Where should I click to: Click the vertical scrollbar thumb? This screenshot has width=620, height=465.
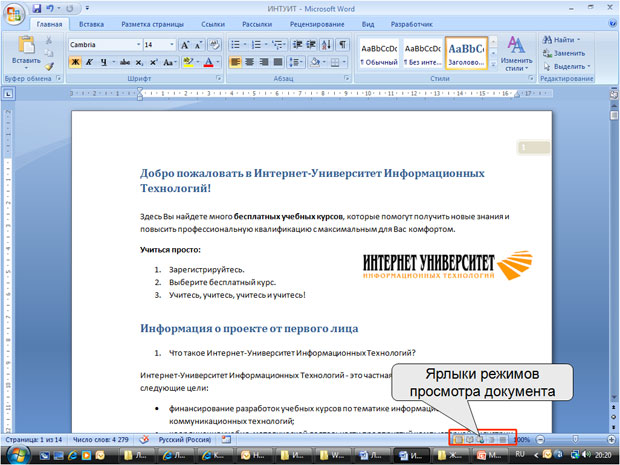coord(614,115)
